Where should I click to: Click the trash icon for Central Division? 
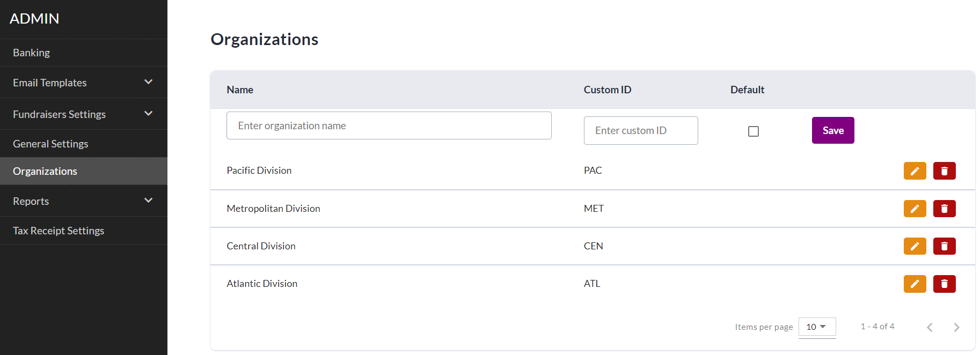click(944, 246)
